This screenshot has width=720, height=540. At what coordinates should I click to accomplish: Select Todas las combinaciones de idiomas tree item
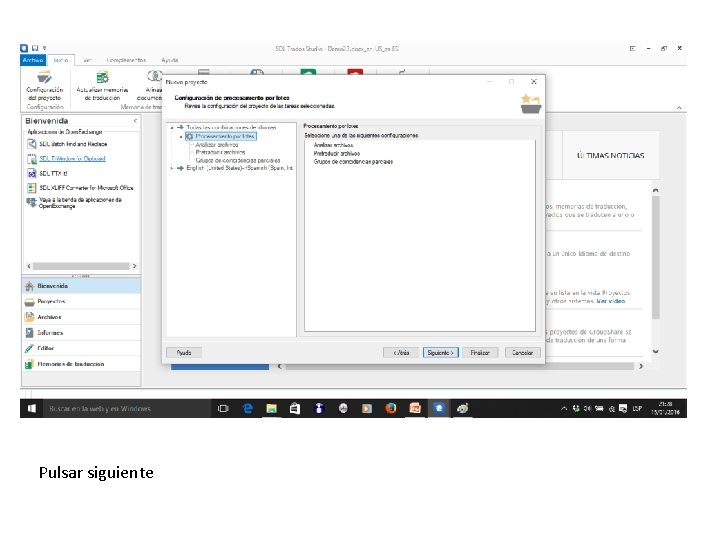pos(231,128)
